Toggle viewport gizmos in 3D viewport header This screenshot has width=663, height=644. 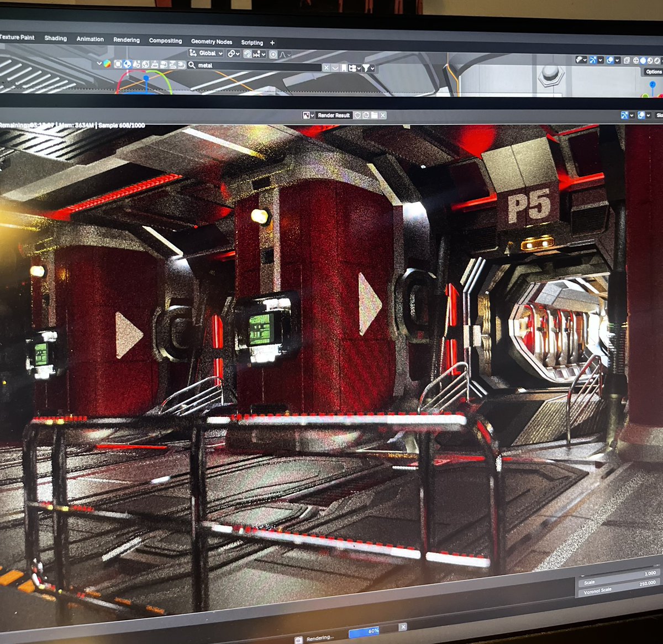[593, 60]
